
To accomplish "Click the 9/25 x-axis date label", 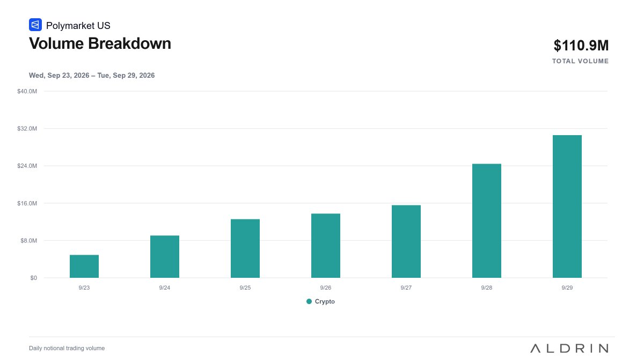I will 245,288.
